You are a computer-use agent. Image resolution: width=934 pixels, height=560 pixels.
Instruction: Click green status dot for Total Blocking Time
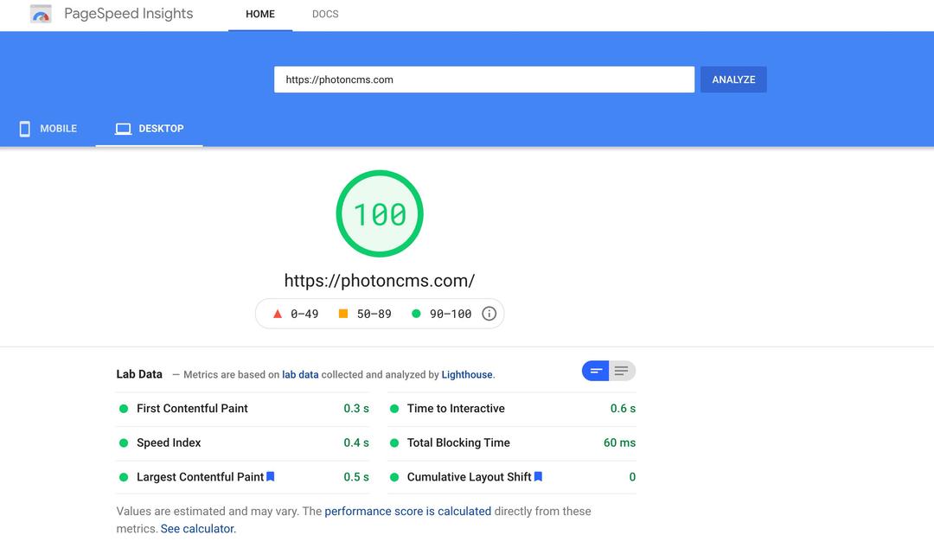coord(394,442)
